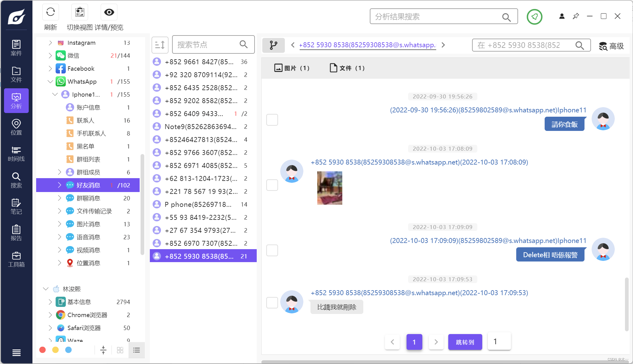
Task: Click the red color tag dot
Action: pyautogui.click(x=43, y=350)
